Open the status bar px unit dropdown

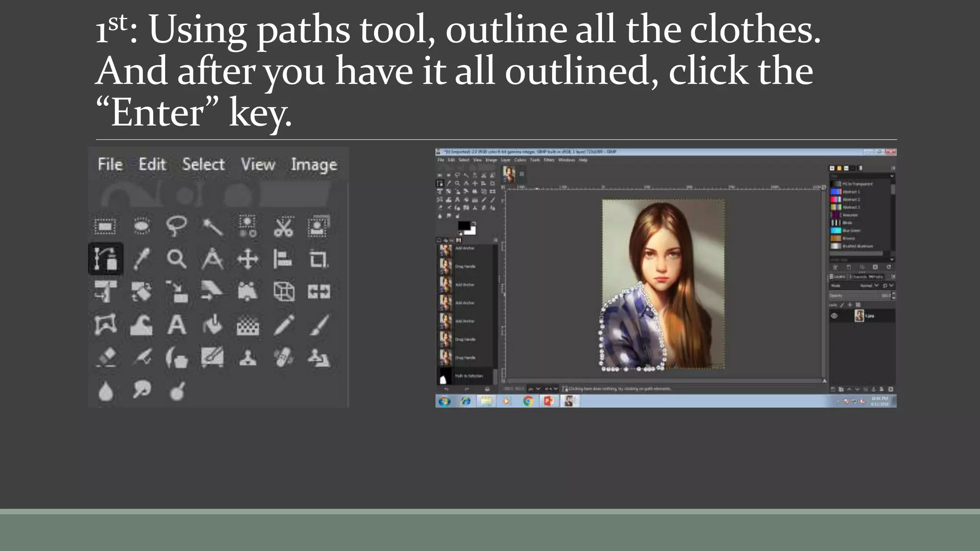[x=534, y=389]
